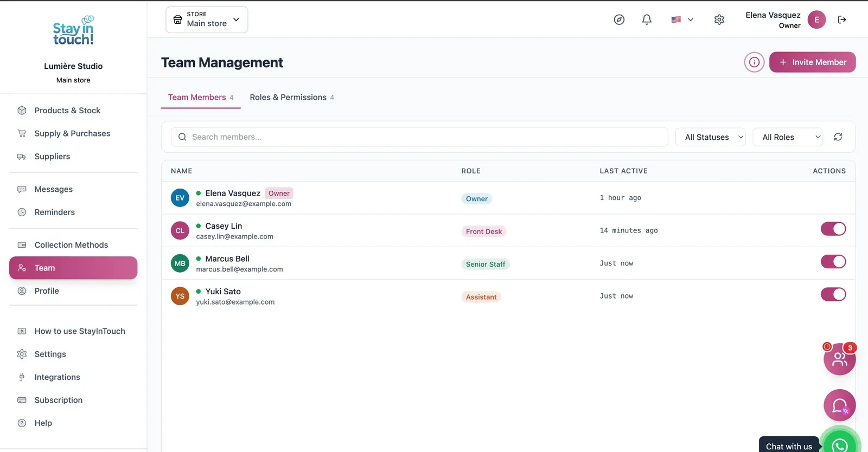
Task: Open Integrations in sidebar
Action: tap(73, 377)
